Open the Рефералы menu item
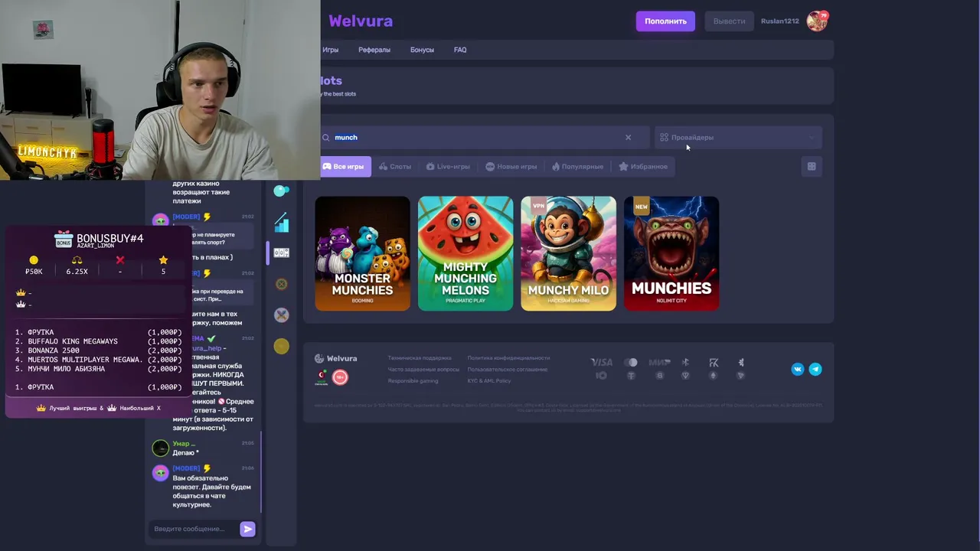This screenshot has height=551, width=980. click(x=374, y=50)
